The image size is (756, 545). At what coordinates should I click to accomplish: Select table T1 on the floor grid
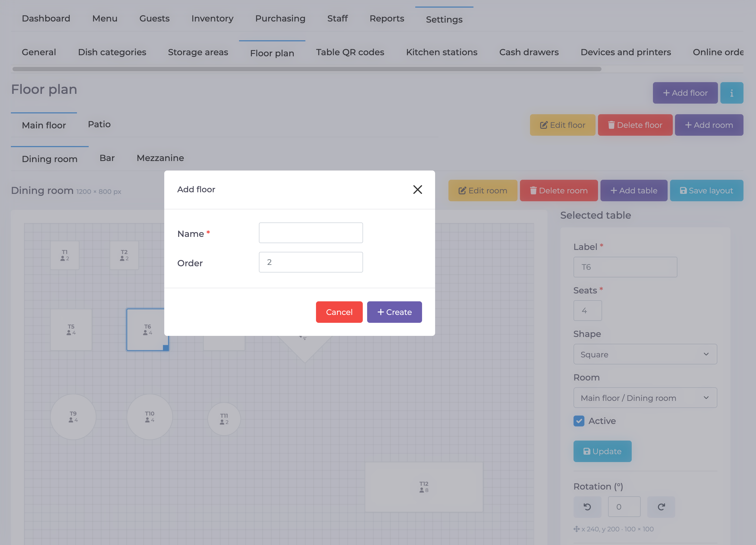click(65, 255)
